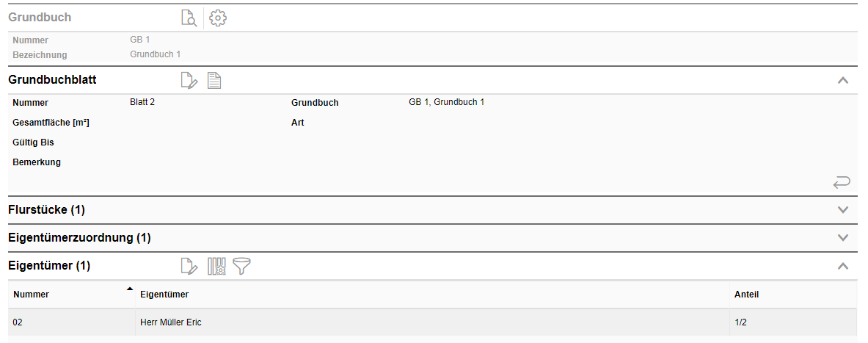Collapse the Eigentümer section chevron
Viewport: 868px width, 343px height.
click(x=843, y=267)
